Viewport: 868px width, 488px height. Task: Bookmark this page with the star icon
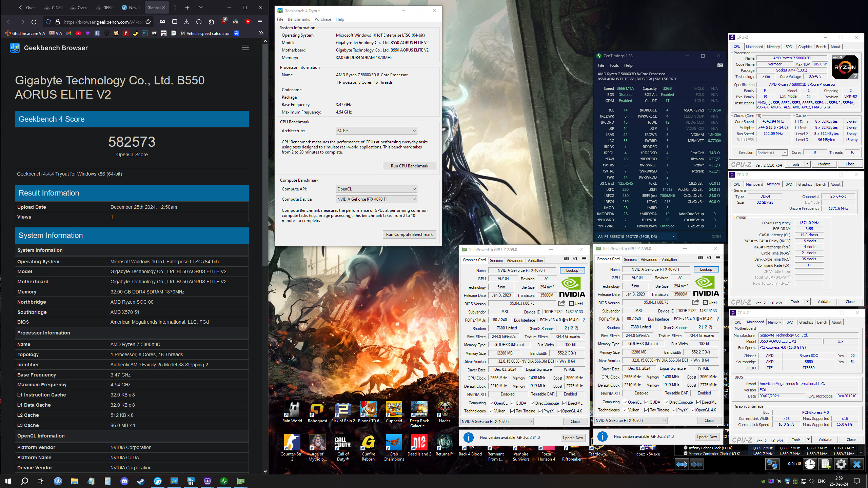pos(148,22)
